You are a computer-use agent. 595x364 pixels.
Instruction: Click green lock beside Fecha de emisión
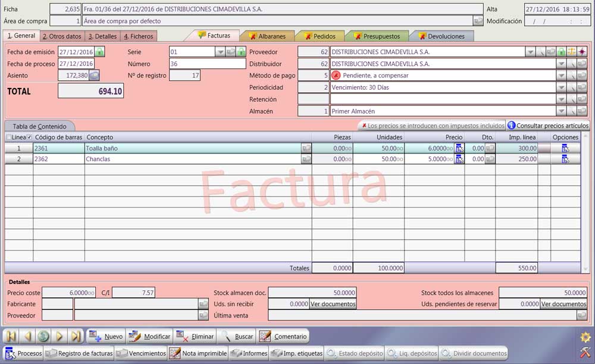click(99, 52)
